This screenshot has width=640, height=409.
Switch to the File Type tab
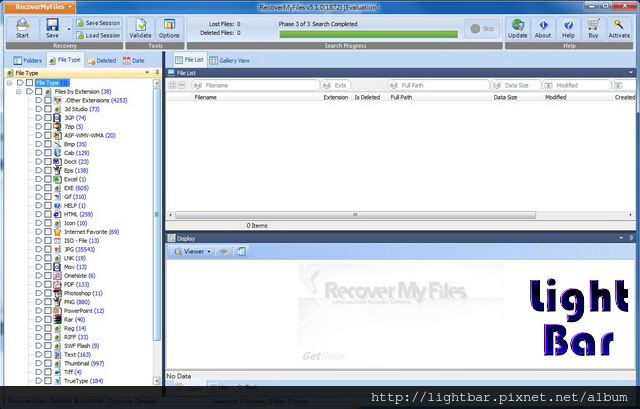[65, 60]
